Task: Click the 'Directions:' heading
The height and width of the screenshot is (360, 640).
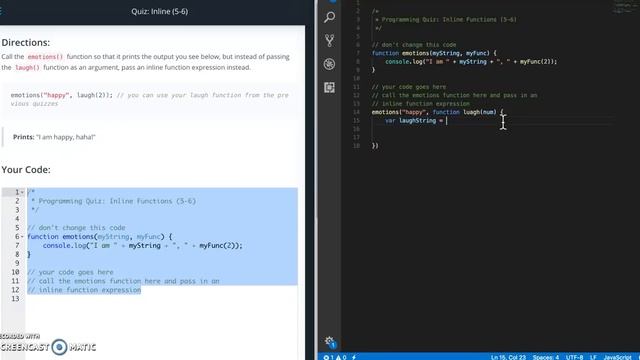Action: click(x=26, y=42)
